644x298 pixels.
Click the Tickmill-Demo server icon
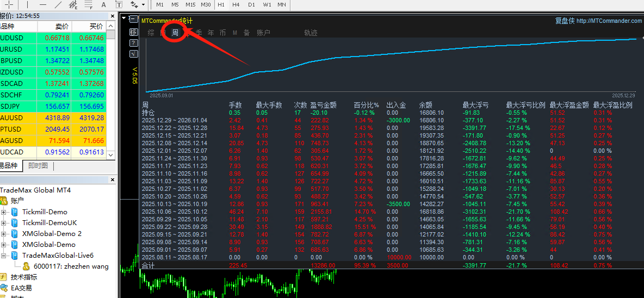[x=15, y=212]
